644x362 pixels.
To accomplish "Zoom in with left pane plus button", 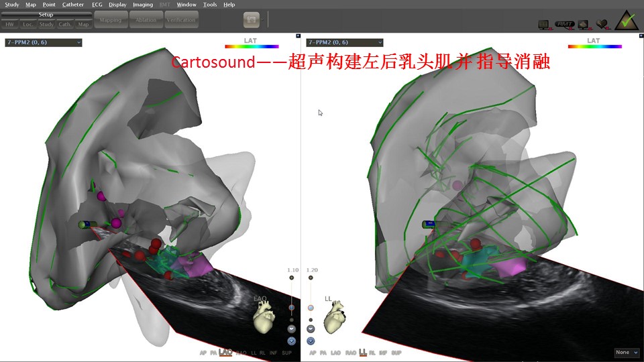I will click(x=292, y=278).
